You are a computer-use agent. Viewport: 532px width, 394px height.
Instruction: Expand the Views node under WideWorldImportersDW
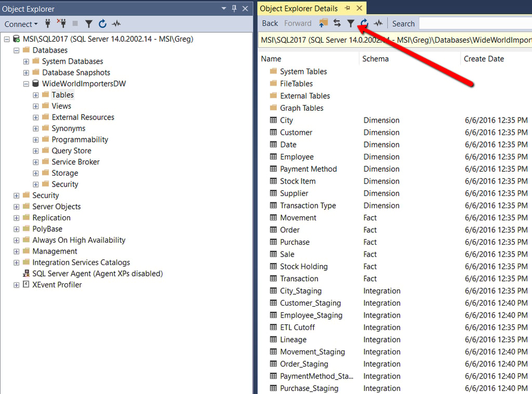pyautogui.click(x=35, y=106)
